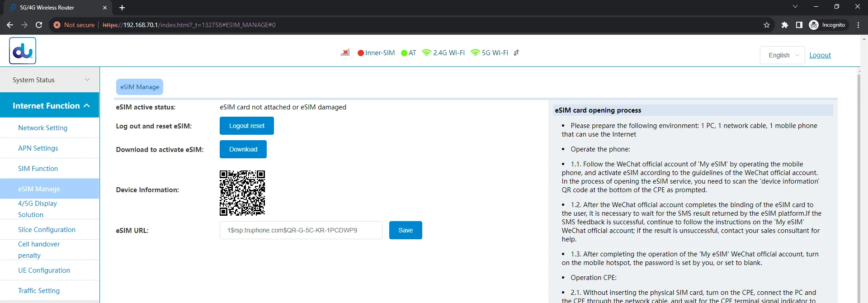
Task: Open SIM Function page
Action: point(38,169)
